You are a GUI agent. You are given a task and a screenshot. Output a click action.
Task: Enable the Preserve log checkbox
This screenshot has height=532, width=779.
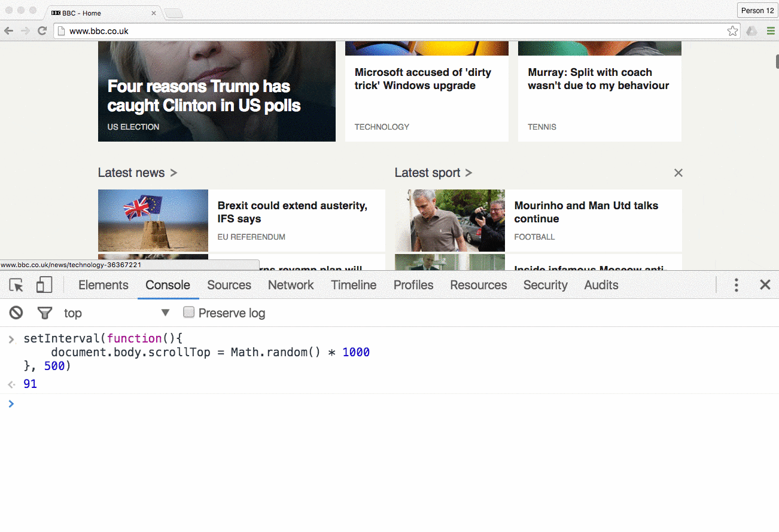tap(189, 312)
